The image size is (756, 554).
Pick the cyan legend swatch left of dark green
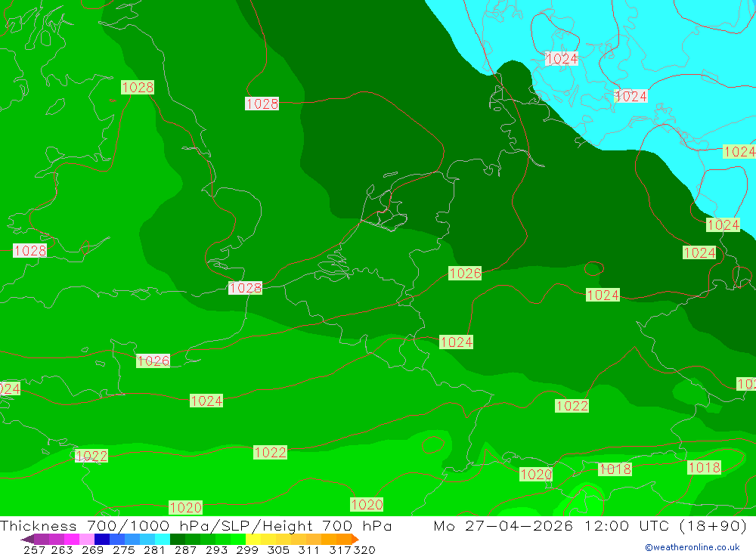tap(163, 539)
